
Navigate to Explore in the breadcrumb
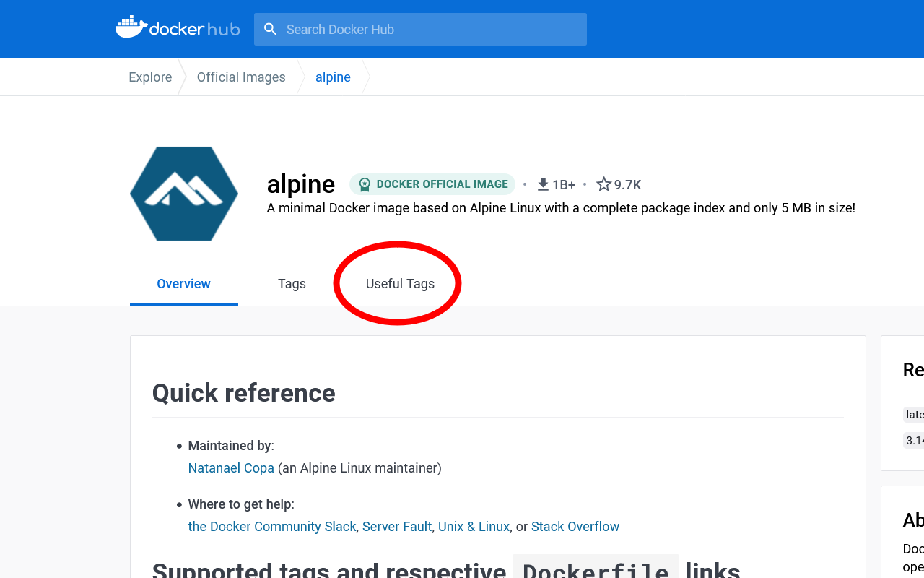tap(150, 77)
